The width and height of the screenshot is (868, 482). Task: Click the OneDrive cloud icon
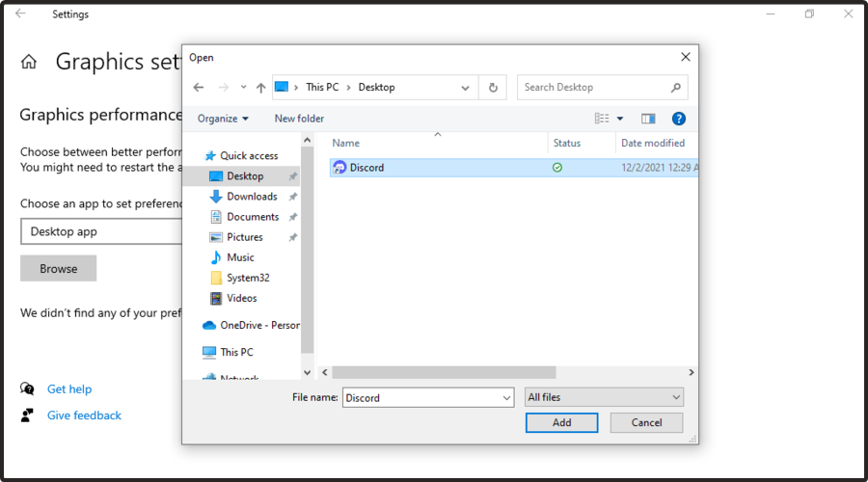coord(209,326)
